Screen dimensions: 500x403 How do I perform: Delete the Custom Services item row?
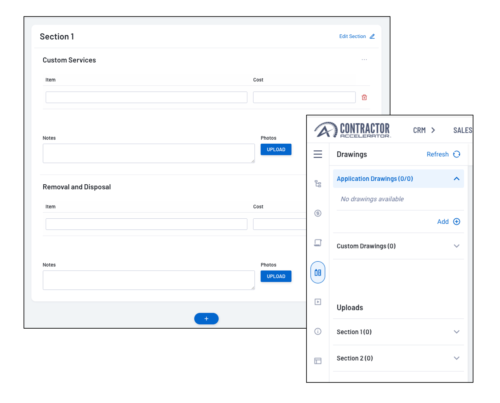tap(364, 97)
